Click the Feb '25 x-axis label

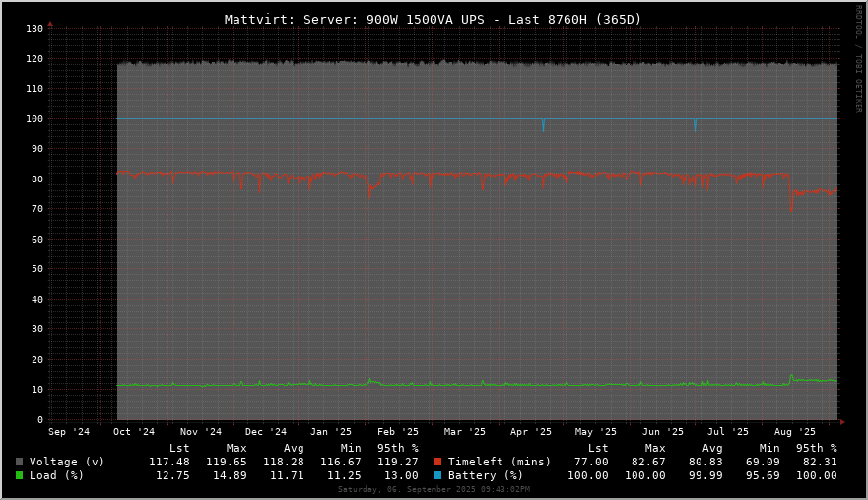point(398,432)
